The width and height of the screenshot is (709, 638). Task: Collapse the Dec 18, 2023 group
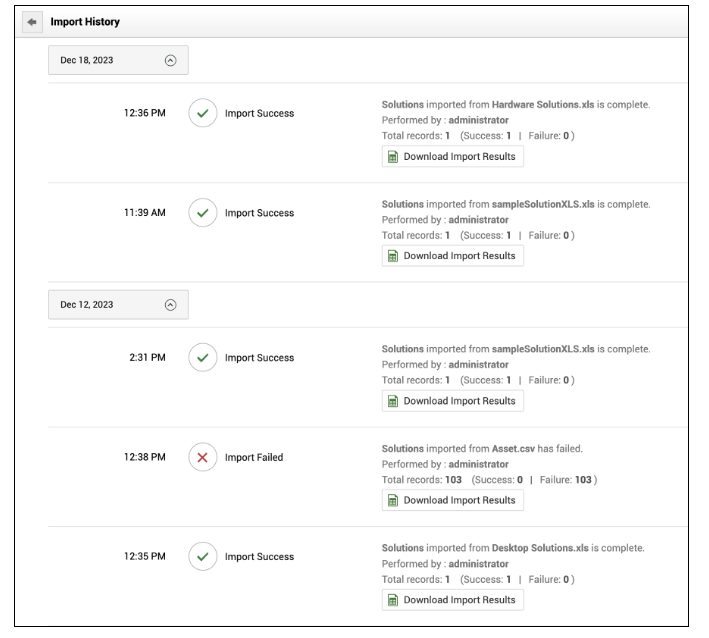(170, 60)
